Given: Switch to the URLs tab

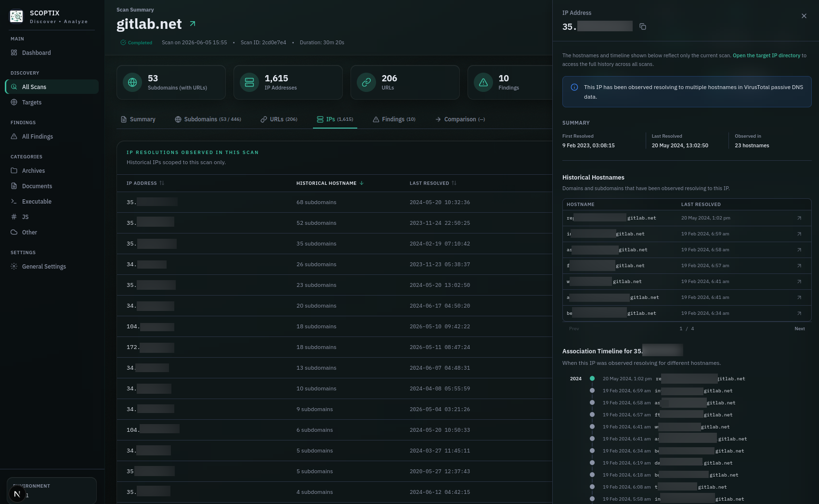Looking at the screenshot, I should click(279, 119).
